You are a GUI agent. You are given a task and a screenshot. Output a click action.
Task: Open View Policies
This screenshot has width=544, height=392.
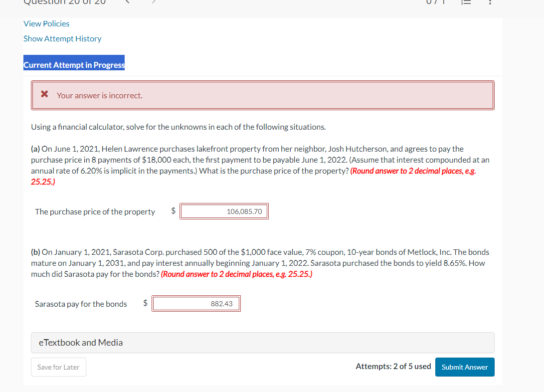pyautogui.click(x=46, y=23)
